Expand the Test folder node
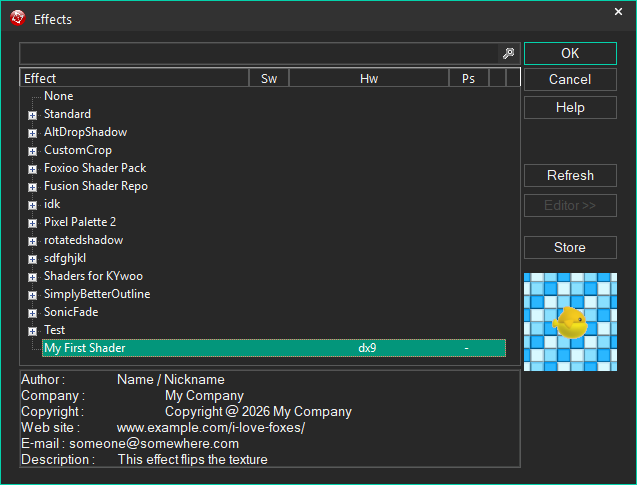The height and width of the screenshot is (485, 637). tap(32, 331)
